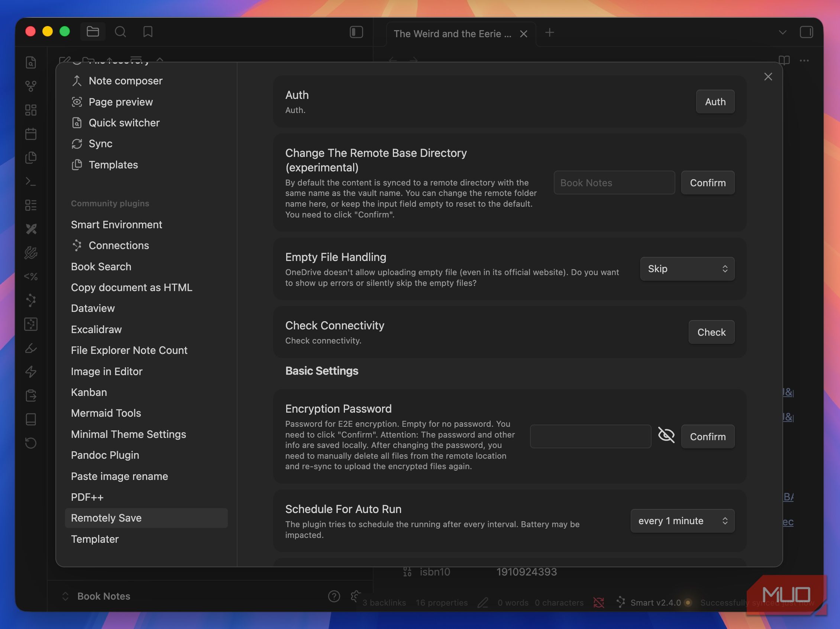Confirm the remote base directory change

coord(707,183)
